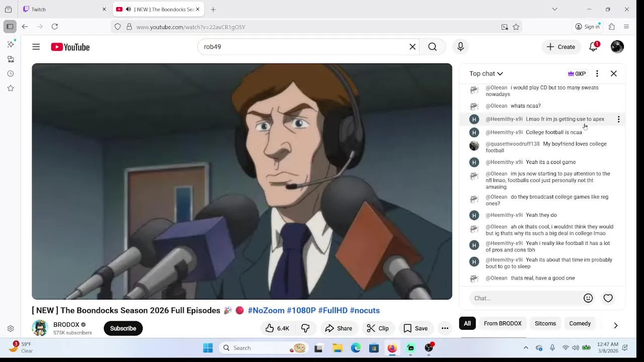The height and width of the screenshot is (362, 644).
Task: Open the YouTube guide hamburger menu
Action: [36, 47]
